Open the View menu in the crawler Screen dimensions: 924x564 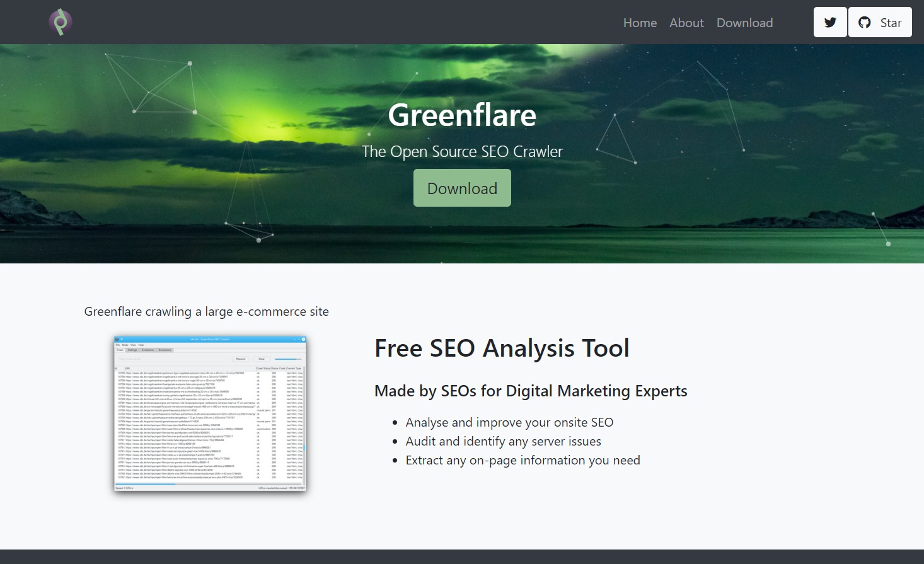point(133,345)
